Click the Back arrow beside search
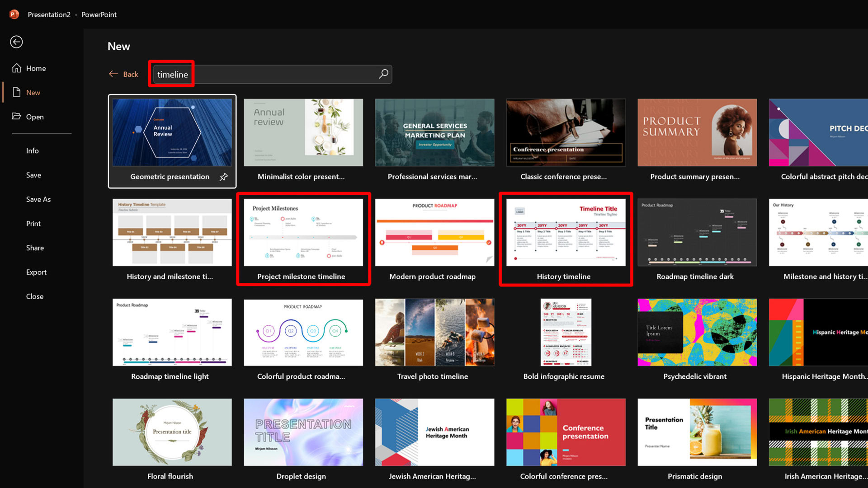 click(x=113, y=74)
